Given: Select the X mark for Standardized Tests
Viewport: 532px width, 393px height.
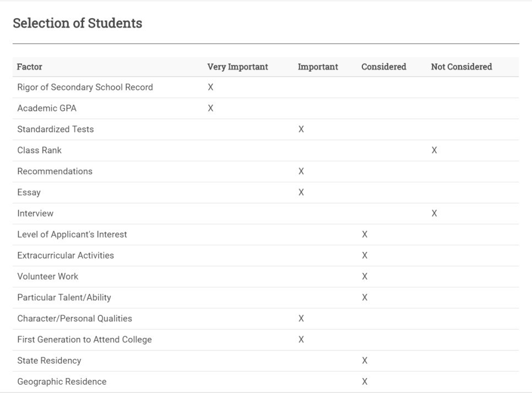Looking at the screenshot, I should point(301,130).
